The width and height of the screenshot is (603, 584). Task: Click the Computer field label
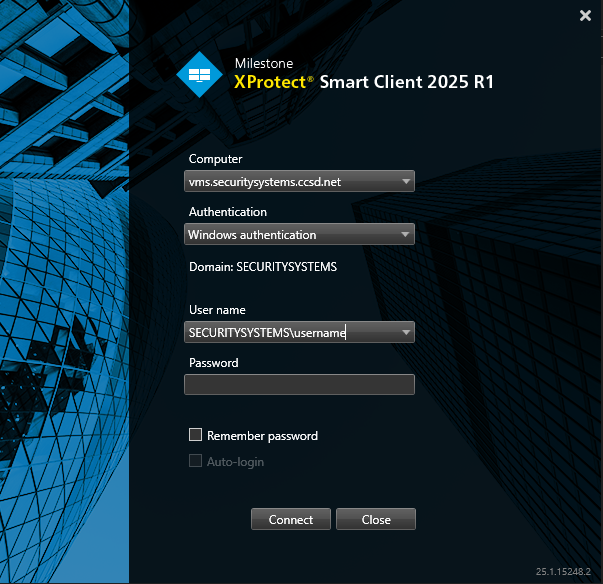point(215,159)
